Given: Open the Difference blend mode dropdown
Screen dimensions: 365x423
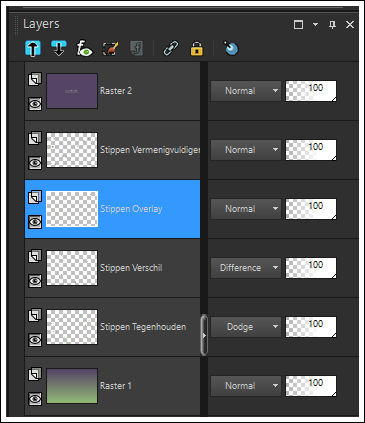Looking at the screenshot, I should point(246,268).
